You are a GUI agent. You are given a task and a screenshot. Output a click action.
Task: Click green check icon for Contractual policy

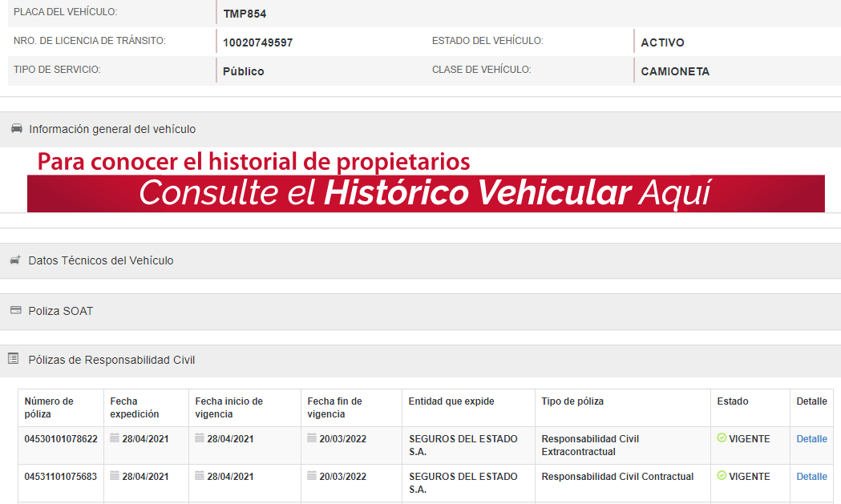click(x=722, y=476)
